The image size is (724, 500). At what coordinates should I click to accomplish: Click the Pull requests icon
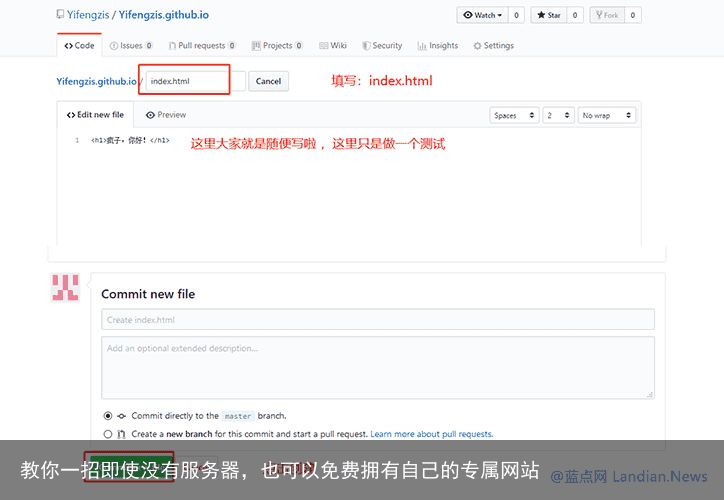click(x=172, y=46)
